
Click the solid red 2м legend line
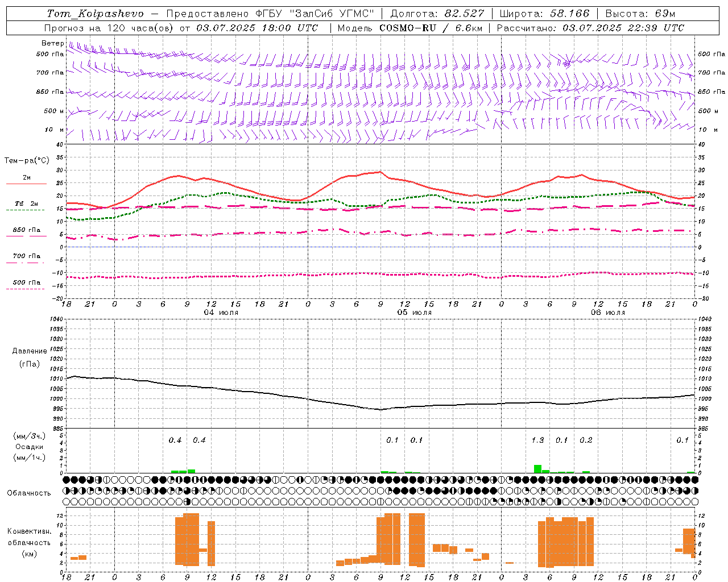coord(26,184)
